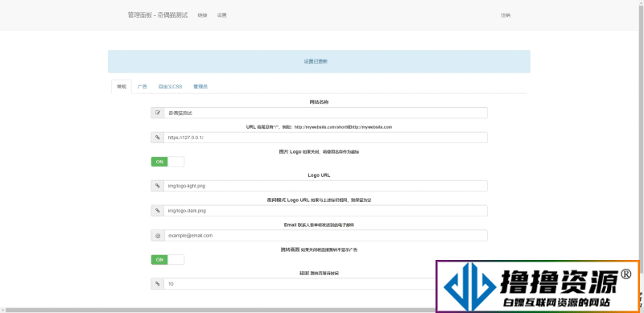Viewport: 644px width, 313px height.
Task: Open the 广告 tab
Action: (142, 87)
